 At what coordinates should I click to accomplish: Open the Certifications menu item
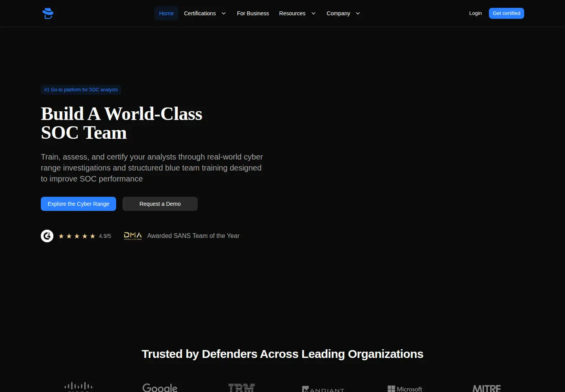click(200, 13)
